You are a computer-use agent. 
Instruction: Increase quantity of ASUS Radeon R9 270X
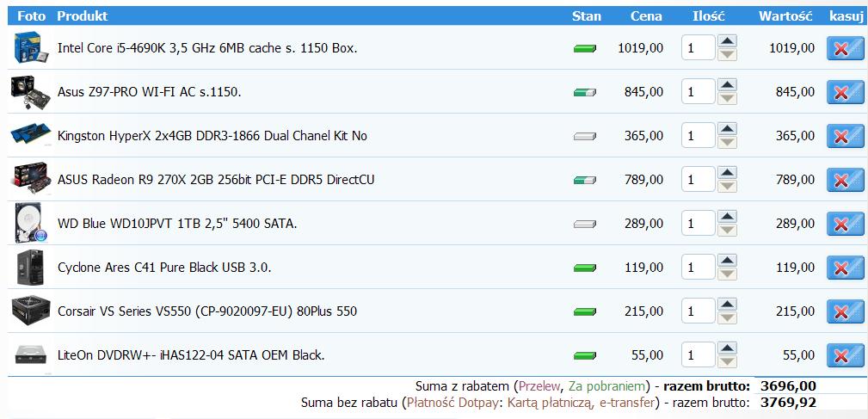pyautogui.click(x=727, y=173)
